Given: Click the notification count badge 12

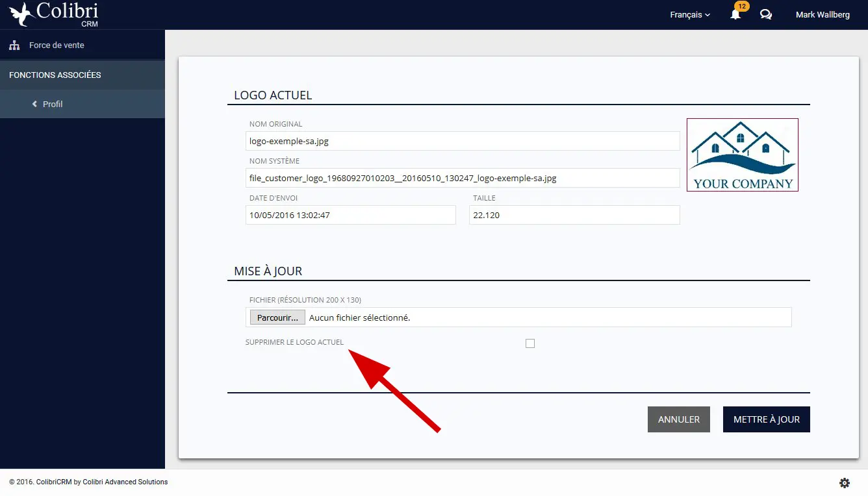Looking at the screenshot, I should 741,6.
